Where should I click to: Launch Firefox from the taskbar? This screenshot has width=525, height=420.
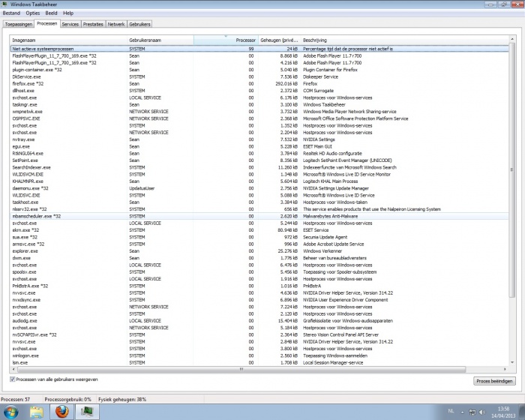(x=62, y=412)
